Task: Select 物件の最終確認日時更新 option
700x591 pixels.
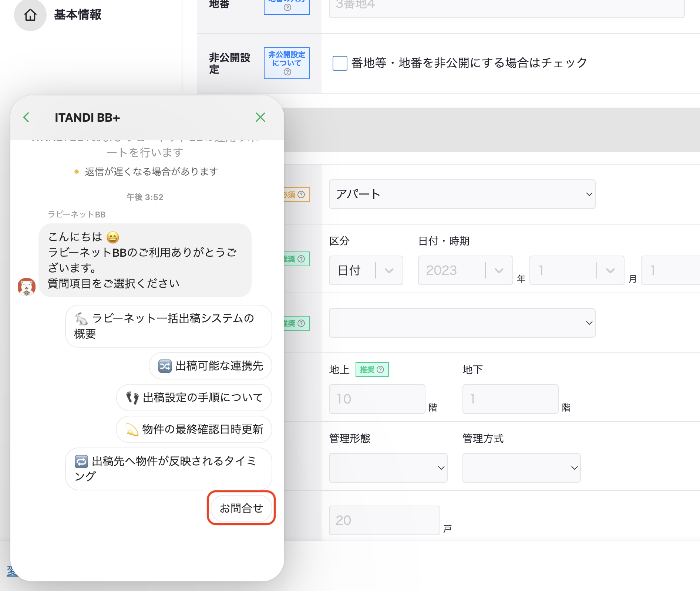Action: pyautogui.click(x=194, y=429)
